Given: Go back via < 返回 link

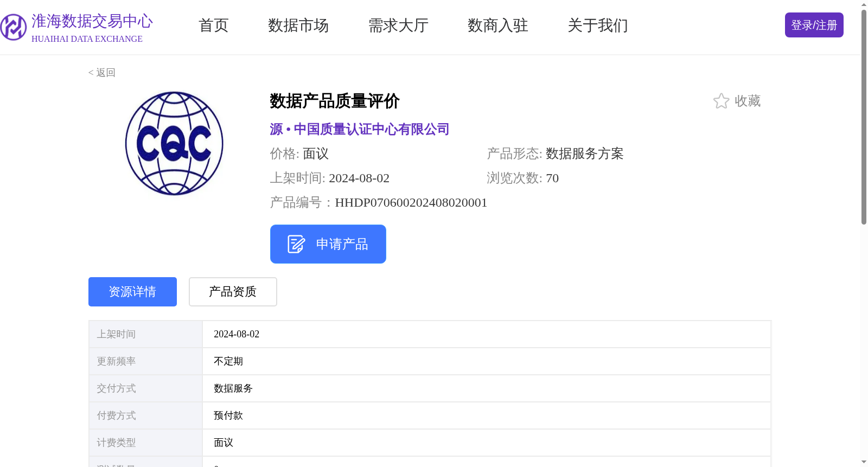Looking at the screenshot, I should point(102,73).
